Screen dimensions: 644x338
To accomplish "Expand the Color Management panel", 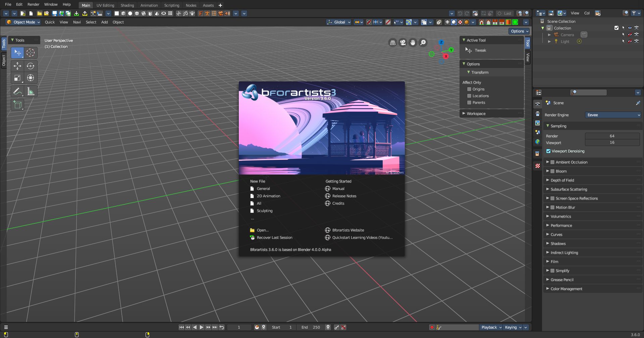I will [592, 289].
